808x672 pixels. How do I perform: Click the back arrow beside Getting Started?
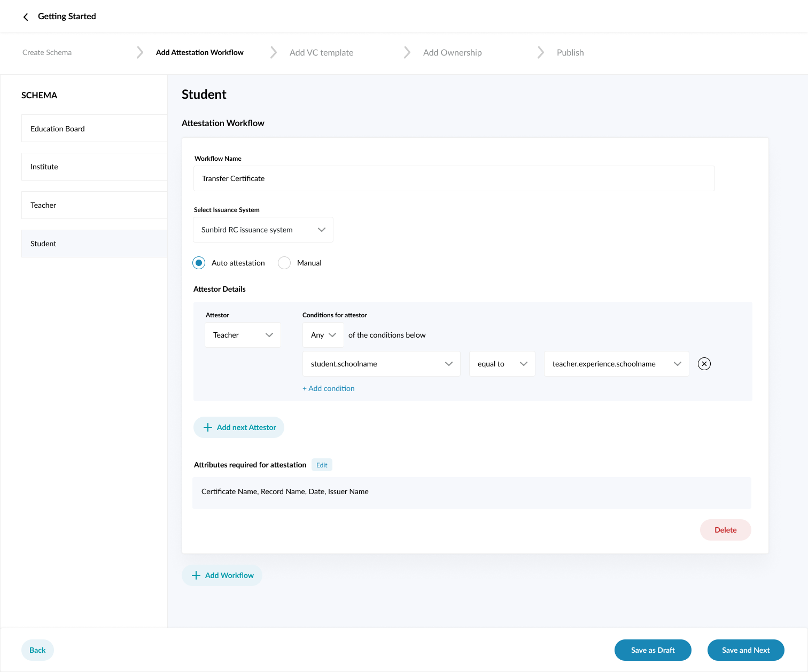pyautogui.click(x=25, y=17)
